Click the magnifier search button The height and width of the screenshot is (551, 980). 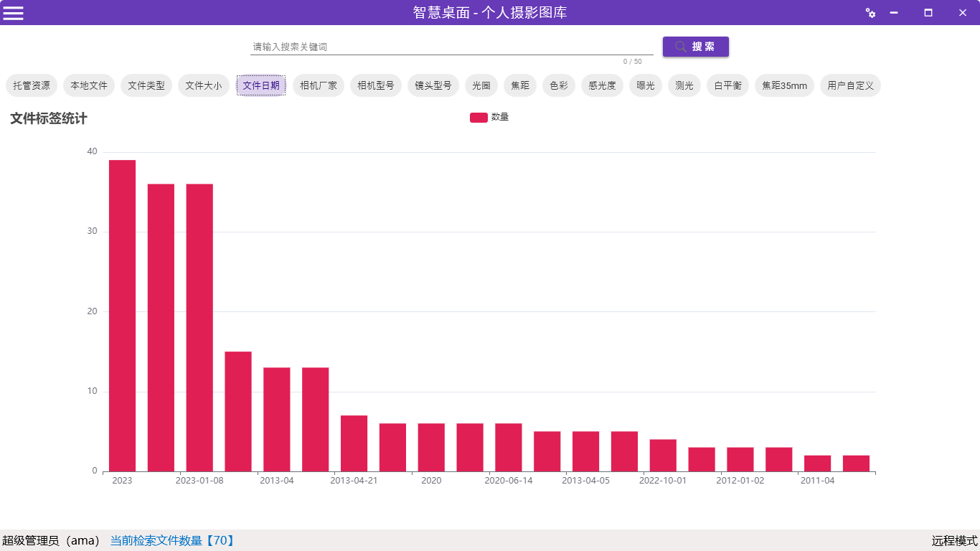(695, 47)
